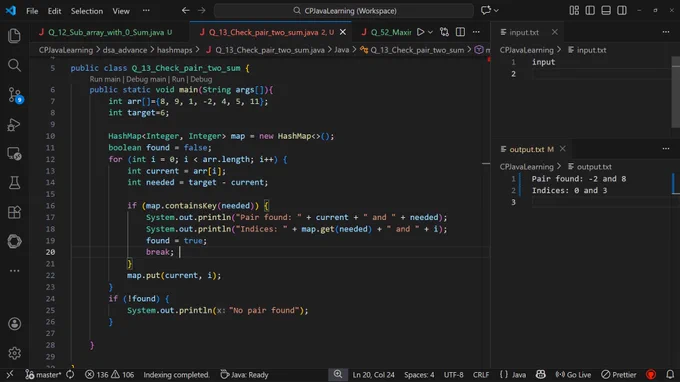Image resolution: width=680 pixels, height=382 pixels.
Task: Click the Copilot status icon
Action: click(540, 375)
